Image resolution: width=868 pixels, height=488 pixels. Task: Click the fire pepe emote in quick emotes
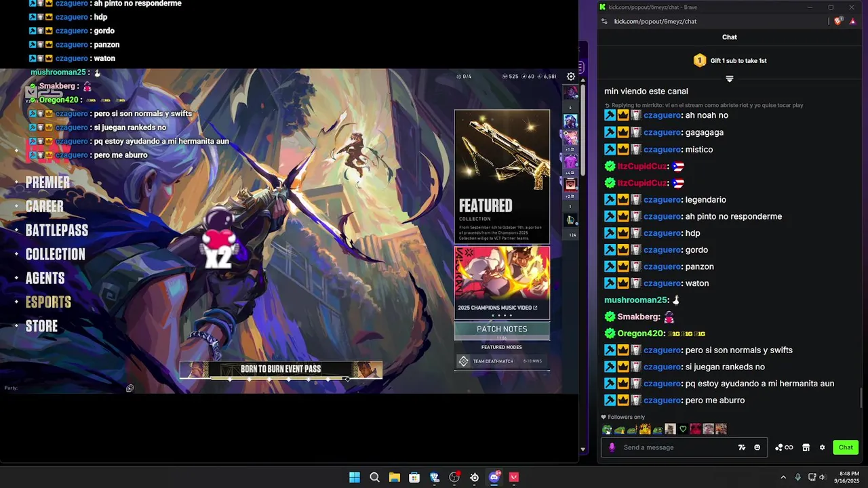click(x=645, y=429)
